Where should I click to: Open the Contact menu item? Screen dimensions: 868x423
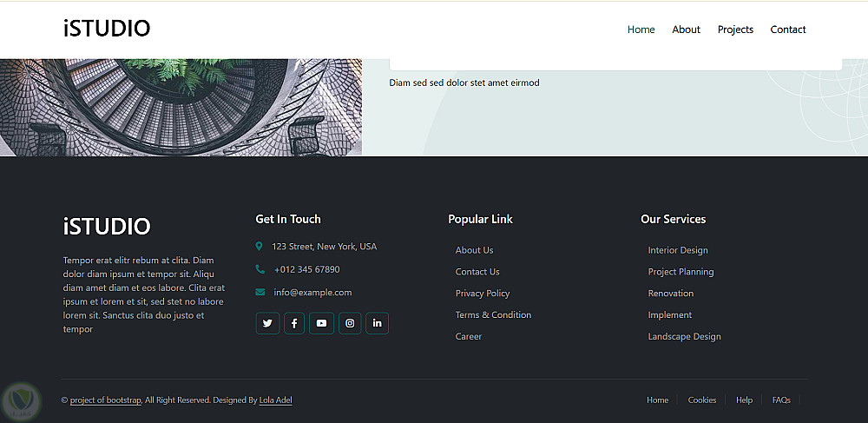click(x=788, y=30)
